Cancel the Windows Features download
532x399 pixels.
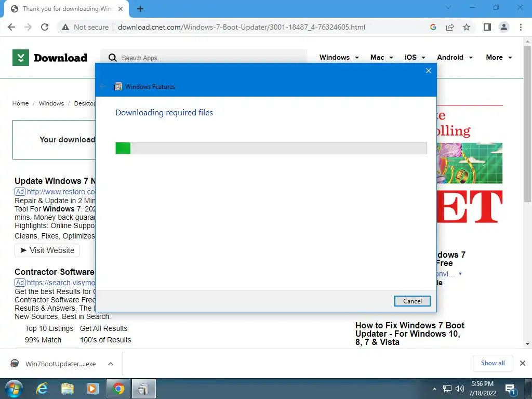(x=412, y=301)
